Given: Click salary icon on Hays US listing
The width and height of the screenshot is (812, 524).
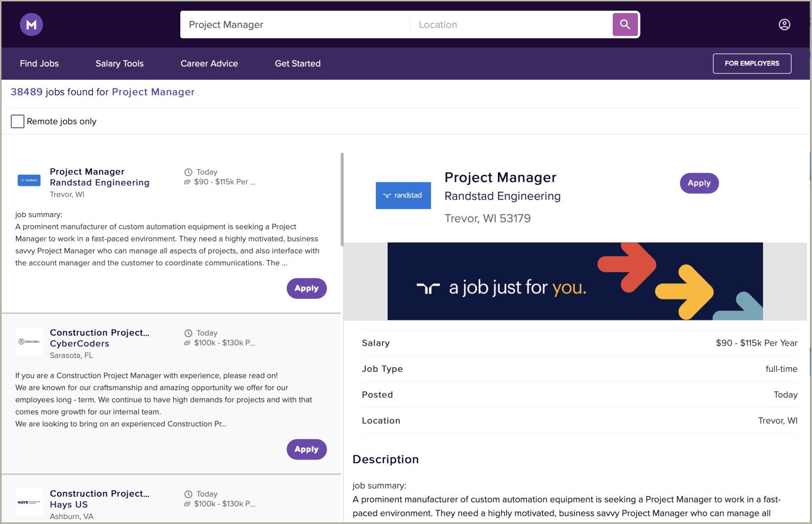Looking at the screenshot, I should pyautogui.click(x=187, y=504).
